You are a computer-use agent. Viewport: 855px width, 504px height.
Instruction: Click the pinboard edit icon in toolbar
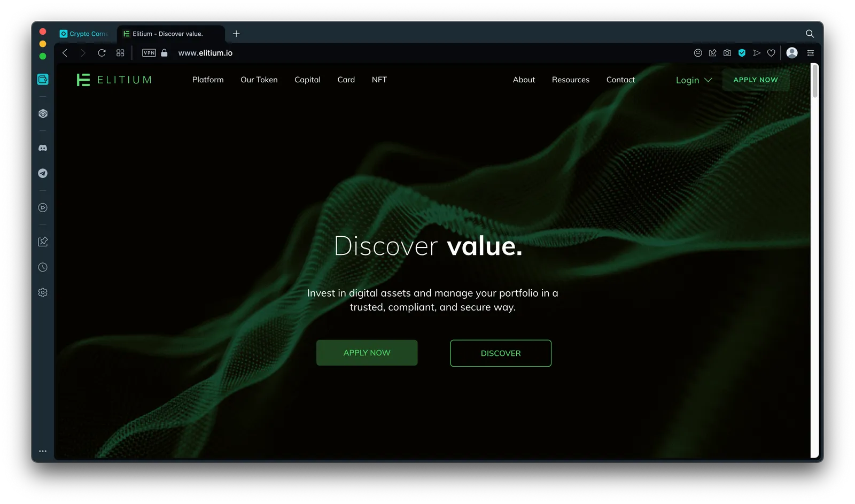click(713, 53)
